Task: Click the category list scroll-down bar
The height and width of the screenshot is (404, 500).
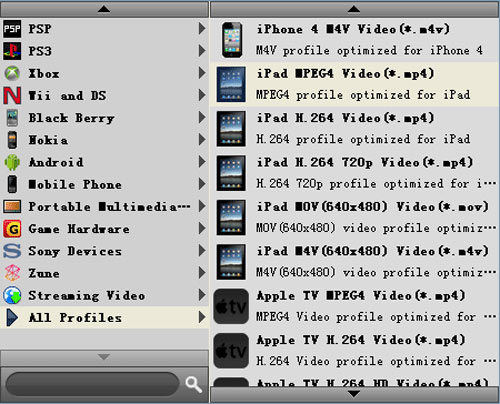Action: 104,358
